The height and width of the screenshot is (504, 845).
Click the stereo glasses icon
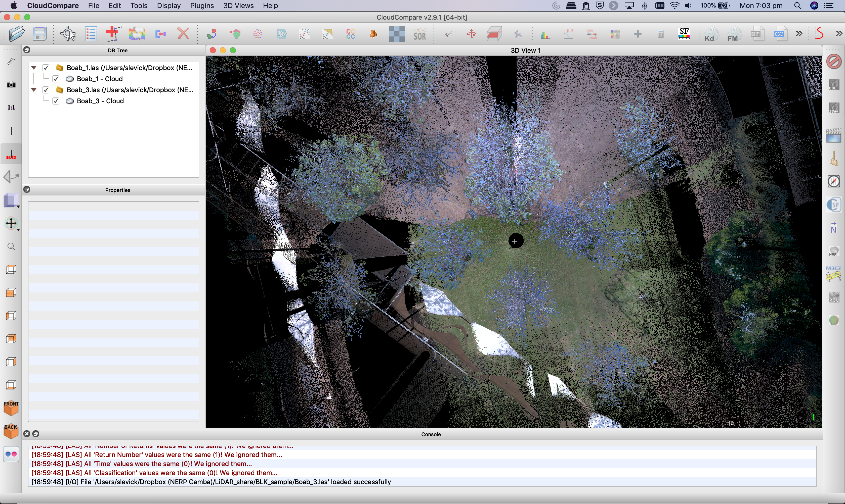pos(11,454)
